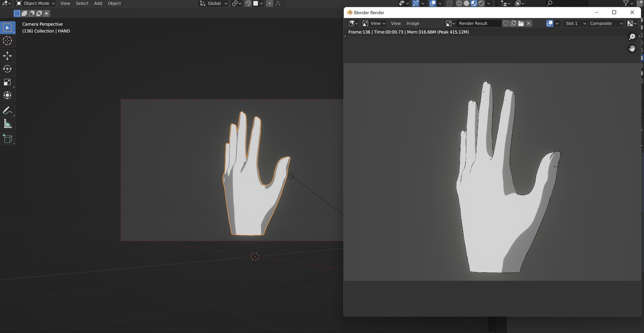Choose the Rotate tool
The height and width of the screenshot is (333, 644).
tap(8, 69)
